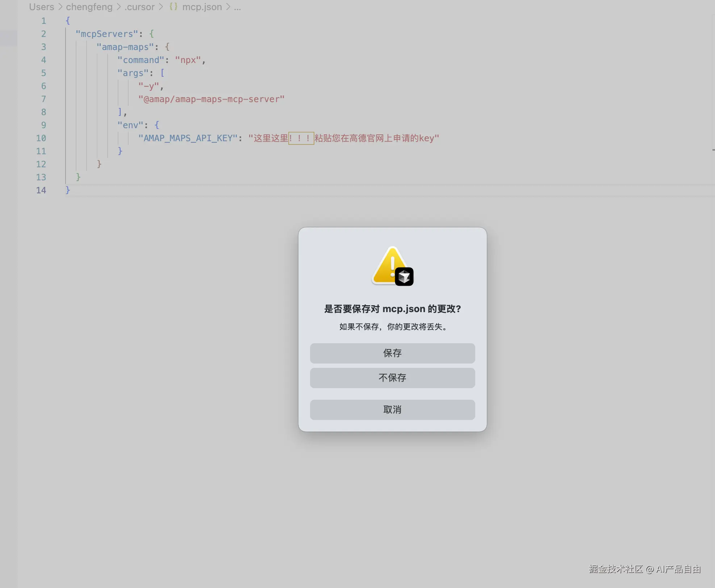Viewport: 715px width, 588px height.
Task: Click the JSON braces file icon in breadcrumb
Action: [173, 7]
